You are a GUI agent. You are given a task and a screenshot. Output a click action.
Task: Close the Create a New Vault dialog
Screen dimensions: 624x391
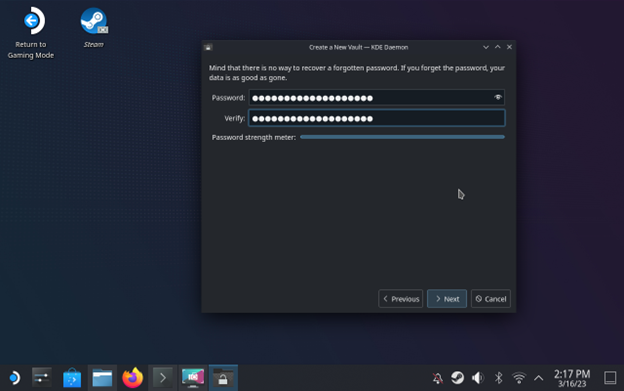(x=509, y=47)
